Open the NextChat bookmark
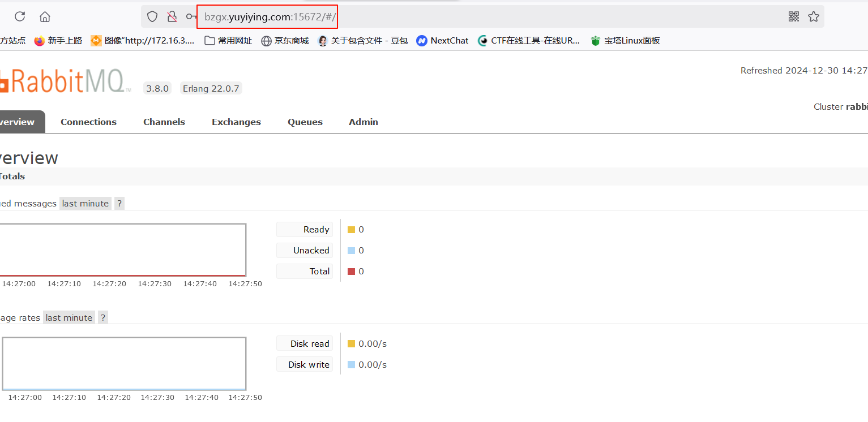This screenshot has height=422, width=868. click(x=443, y=41)
